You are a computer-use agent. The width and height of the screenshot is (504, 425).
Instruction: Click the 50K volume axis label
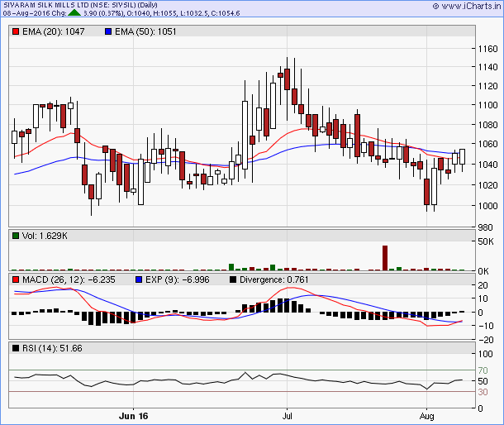pos(486,241)
